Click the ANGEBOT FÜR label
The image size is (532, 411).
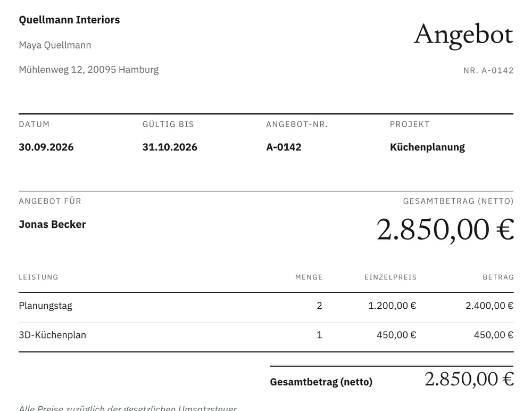click(x=50, y=201)
